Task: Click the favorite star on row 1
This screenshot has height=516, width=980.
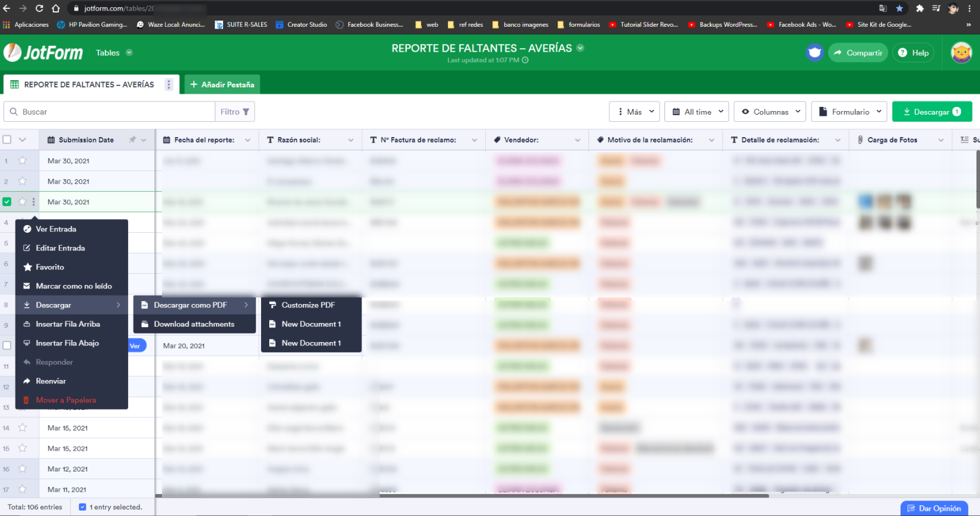Action: (23, 160)
